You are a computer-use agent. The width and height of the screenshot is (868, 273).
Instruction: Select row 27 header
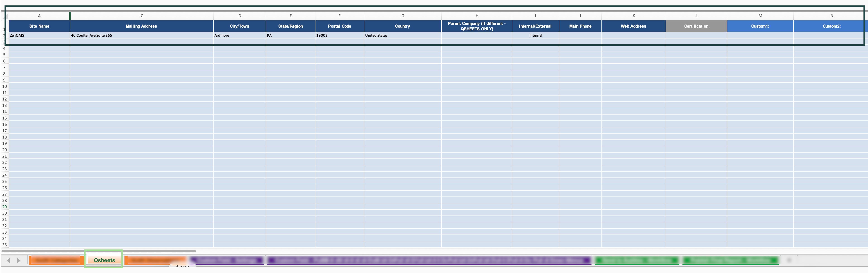pos(4,194)
